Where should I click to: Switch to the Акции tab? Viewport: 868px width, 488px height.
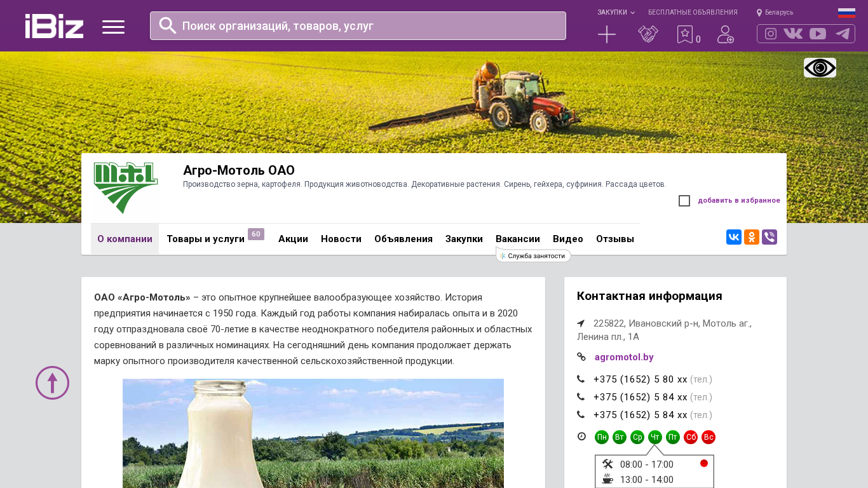click(x=293, y=239)
